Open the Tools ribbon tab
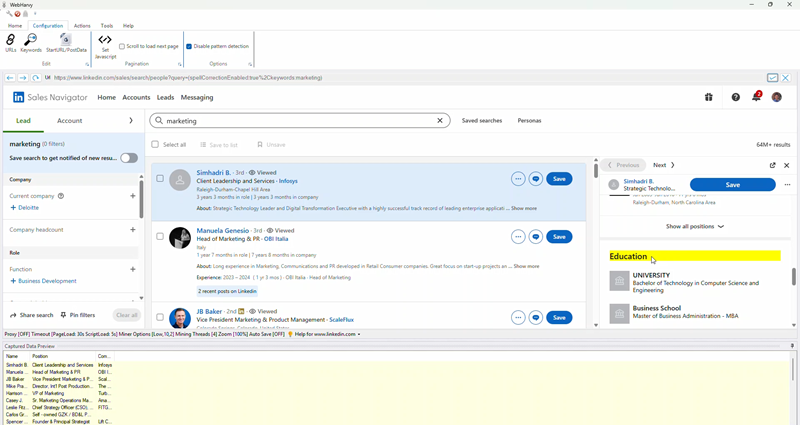Image resolution: width=800 pixels, height=425 pixels. (x=107, y=26)
